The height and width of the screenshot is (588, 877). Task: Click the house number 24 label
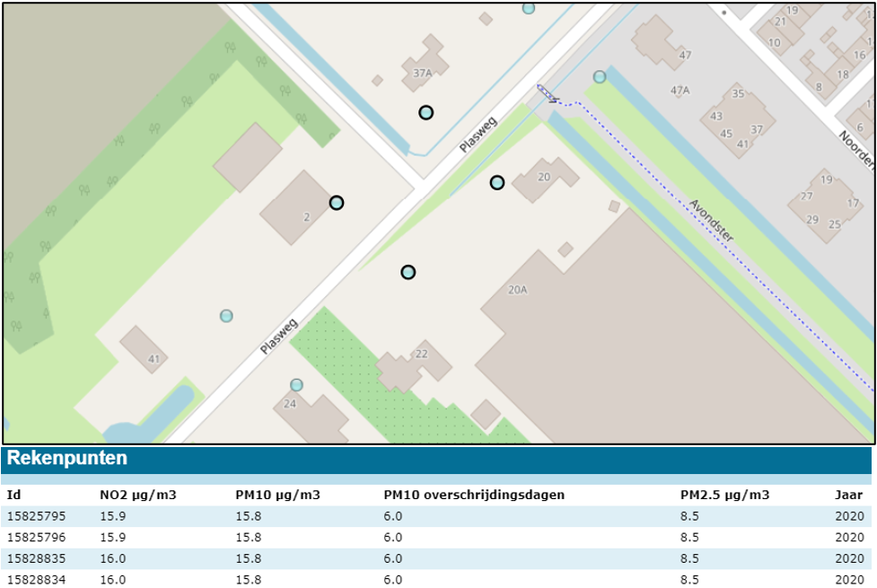point(290,403)
